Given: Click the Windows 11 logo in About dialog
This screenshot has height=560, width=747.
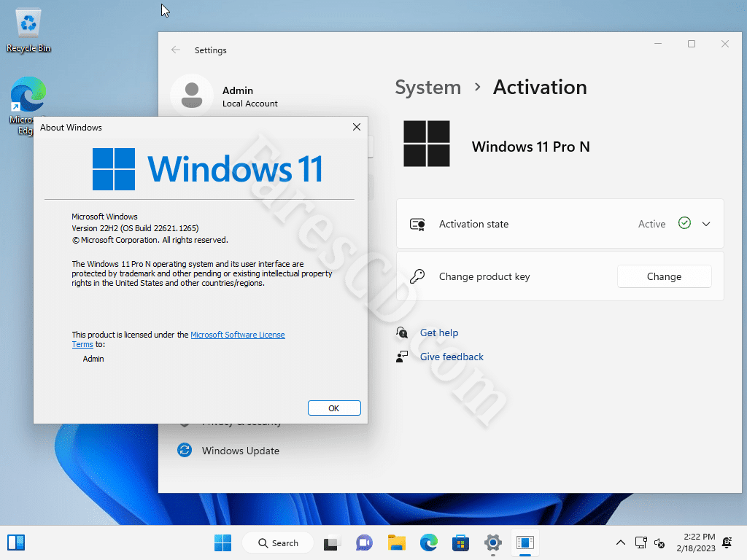Looking at the screenshot, I should click(208, 169).
